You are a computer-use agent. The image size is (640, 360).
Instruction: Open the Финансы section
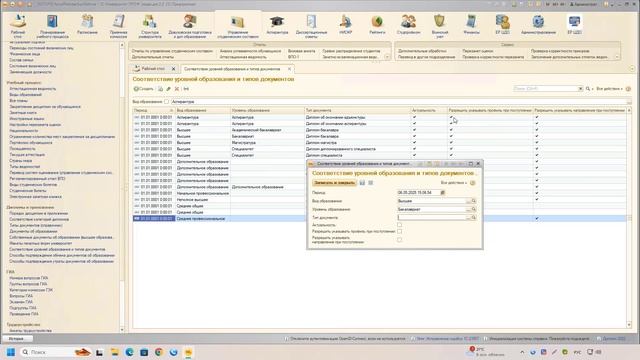[471, 24]
